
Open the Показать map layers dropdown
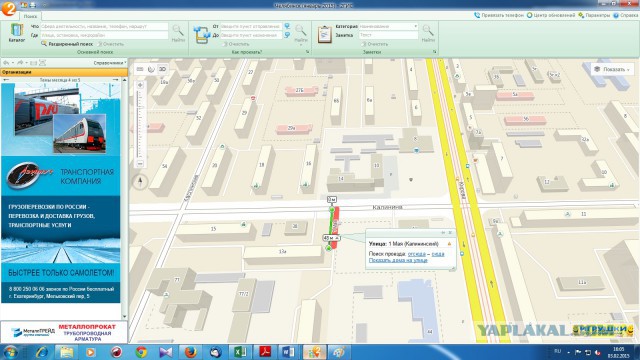pyautogui.click(x=612, y=69)
